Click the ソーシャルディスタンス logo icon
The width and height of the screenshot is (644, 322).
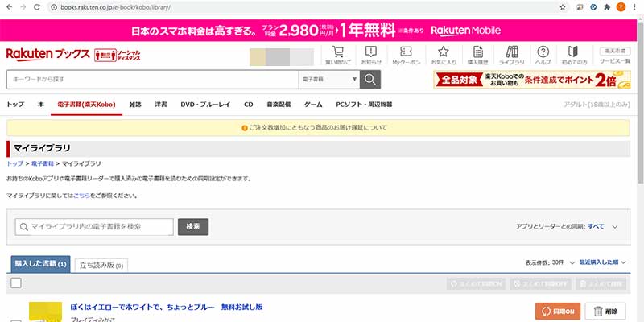[118, 56]
